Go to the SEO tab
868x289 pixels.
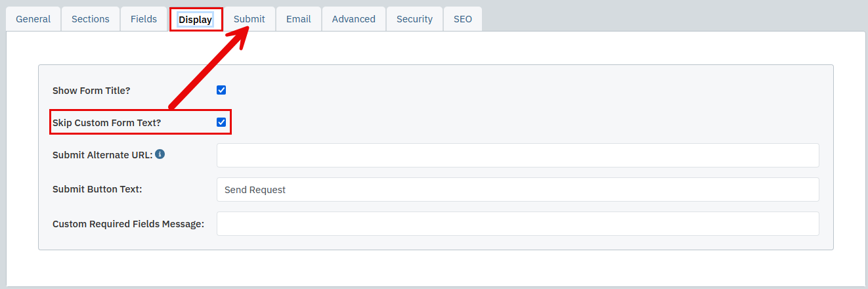click(x=463, y=19)
